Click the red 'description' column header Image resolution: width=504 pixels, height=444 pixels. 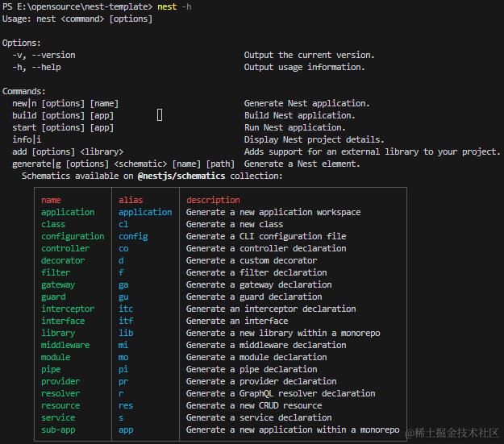click(x=213, y=200)
